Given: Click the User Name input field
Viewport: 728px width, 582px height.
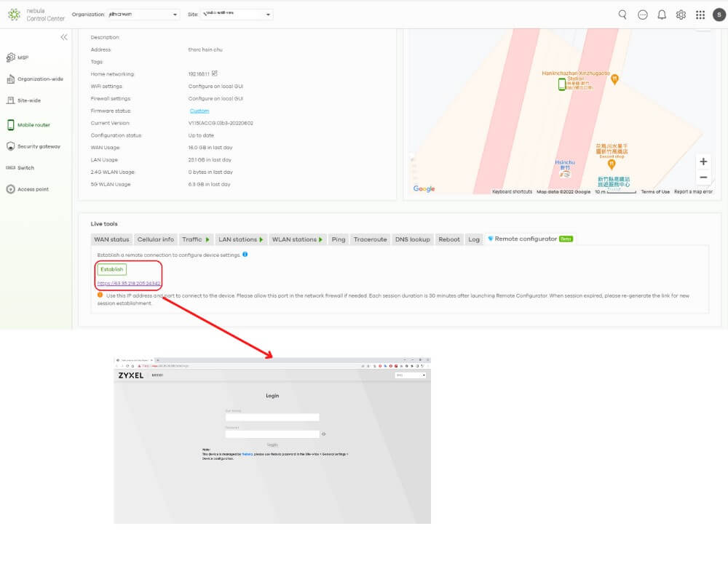Looking at the screenshot, I should (272, 418).
